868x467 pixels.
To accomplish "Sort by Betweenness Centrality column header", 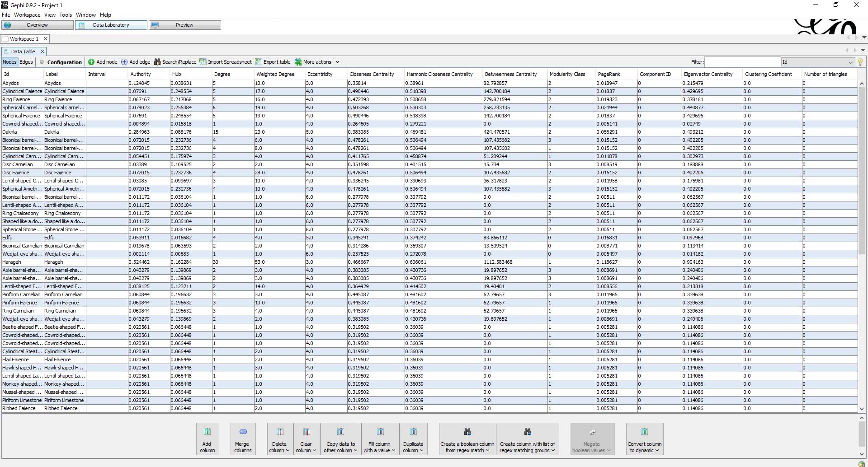I will click(x=515, y=74).
